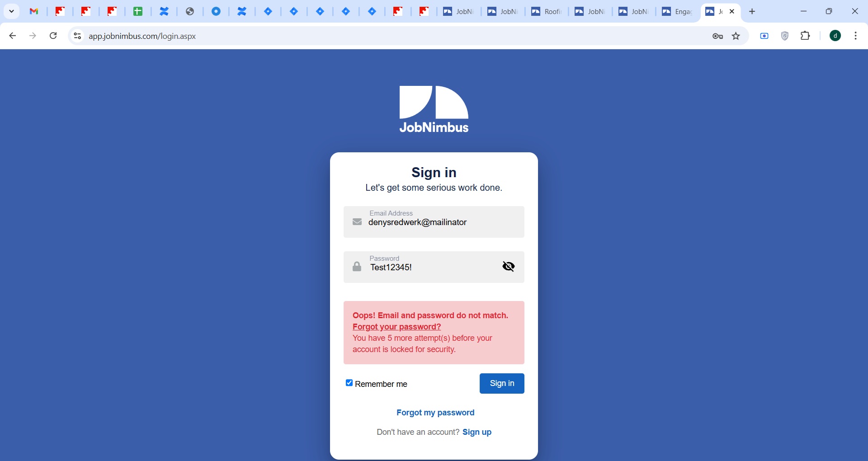Click the 'Oops! Email and password do not match.' text
Viewport: 868px width, 461px height.
(430, 315)
